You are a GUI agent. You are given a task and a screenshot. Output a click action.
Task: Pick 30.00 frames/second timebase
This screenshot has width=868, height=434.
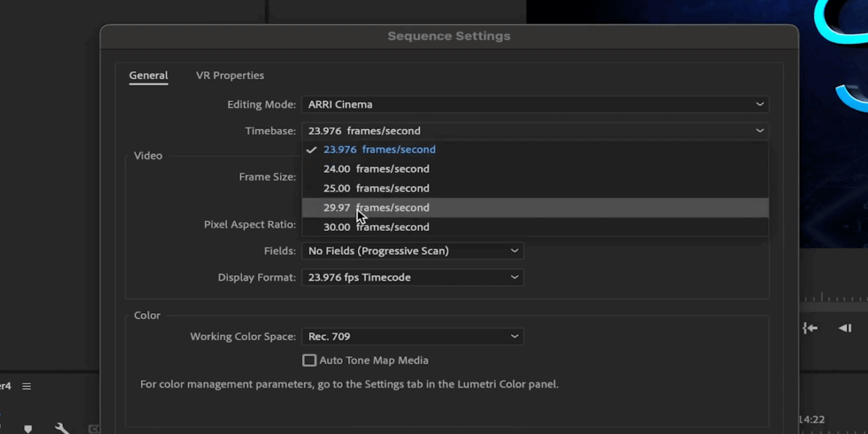[x=535, y=227]
